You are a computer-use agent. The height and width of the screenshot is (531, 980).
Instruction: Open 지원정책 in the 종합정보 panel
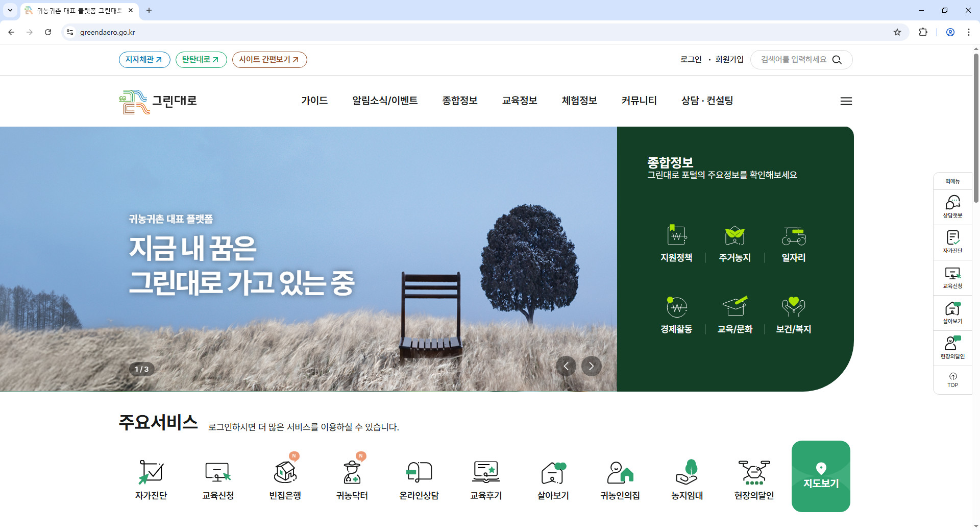click(676, 244)
